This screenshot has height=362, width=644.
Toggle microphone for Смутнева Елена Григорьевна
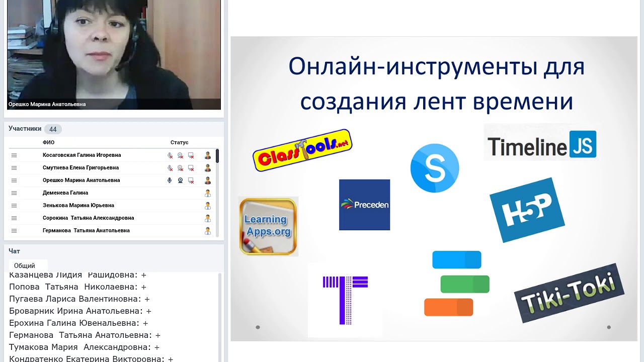pyautogui.click(x=170, y=168)
